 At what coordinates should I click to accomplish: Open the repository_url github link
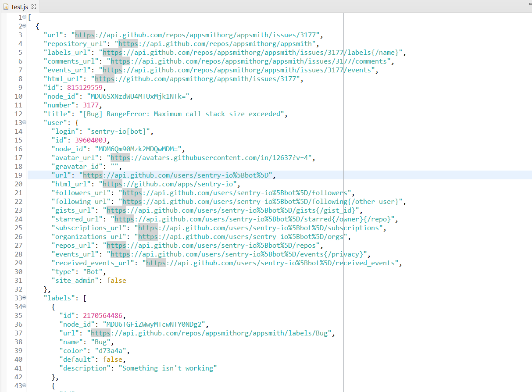tap(215, 43)
